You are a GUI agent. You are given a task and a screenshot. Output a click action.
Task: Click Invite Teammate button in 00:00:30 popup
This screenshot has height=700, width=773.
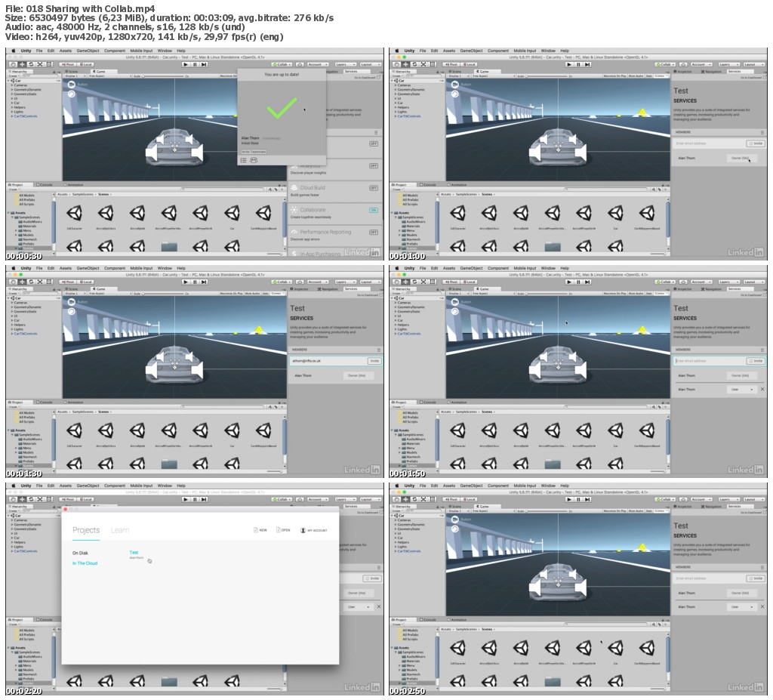pos(254,152)
